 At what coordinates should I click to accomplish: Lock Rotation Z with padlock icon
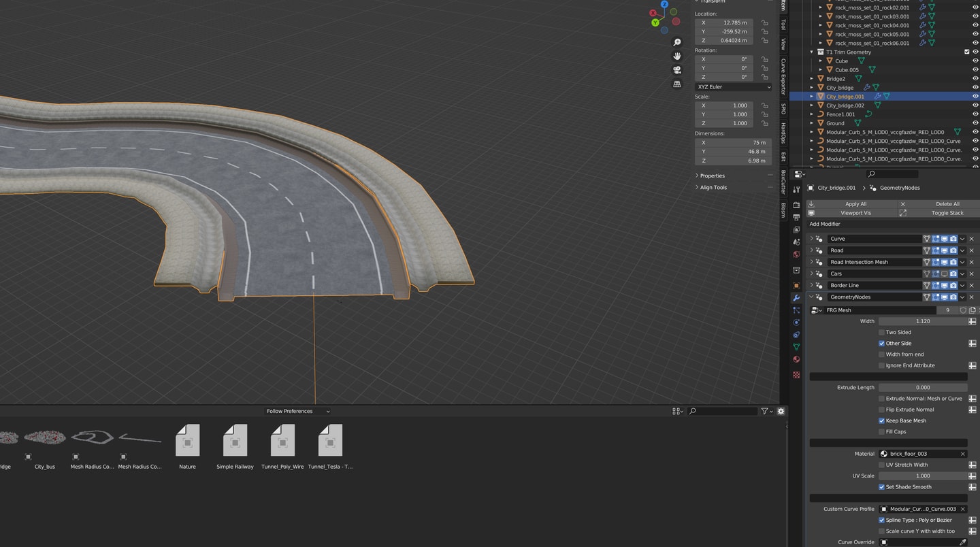[765, 77]
